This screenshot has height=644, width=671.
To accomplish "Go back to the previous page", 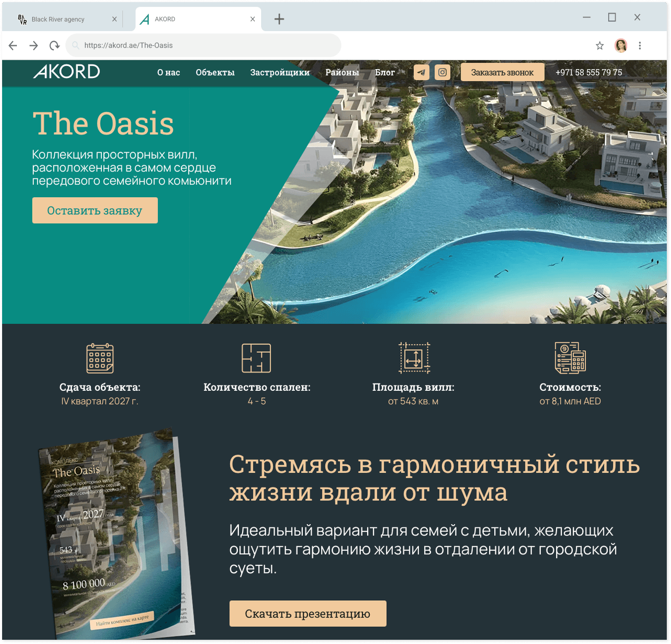I will click(13, 46).
